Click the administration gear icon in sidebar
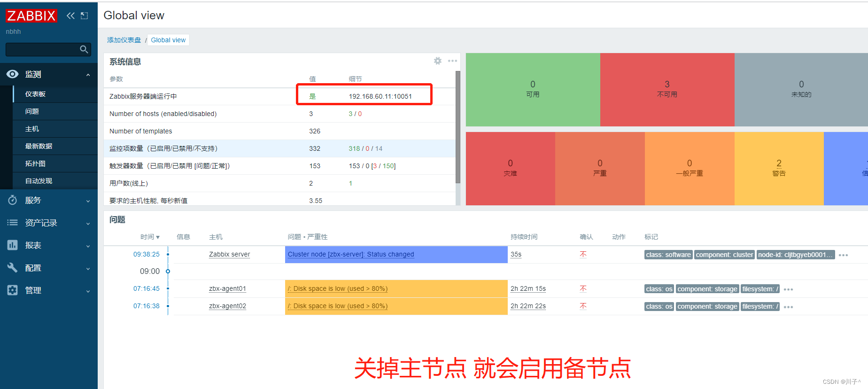The width and height of the screenshot is (868, 389). point(13,290)
